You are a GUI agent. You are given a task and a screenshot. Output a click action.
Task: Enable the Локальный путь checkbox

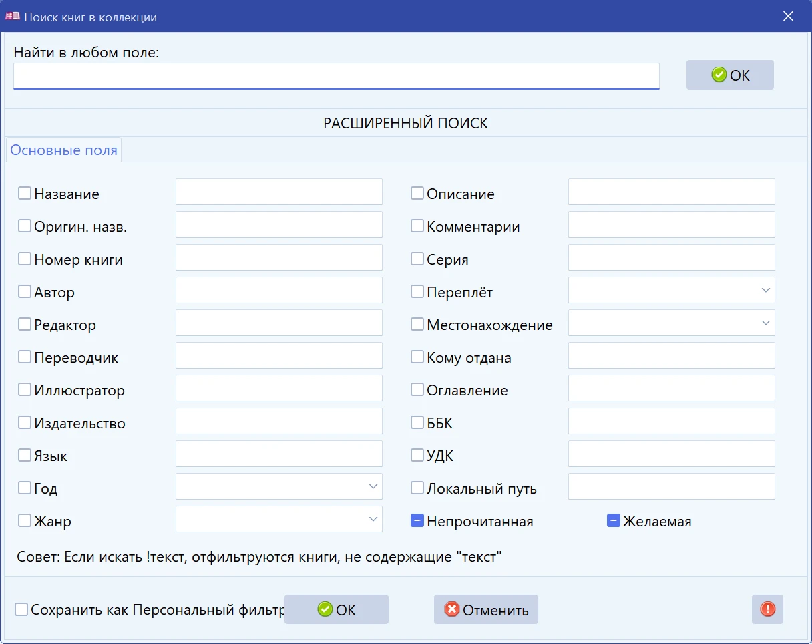tap(417, 488)
